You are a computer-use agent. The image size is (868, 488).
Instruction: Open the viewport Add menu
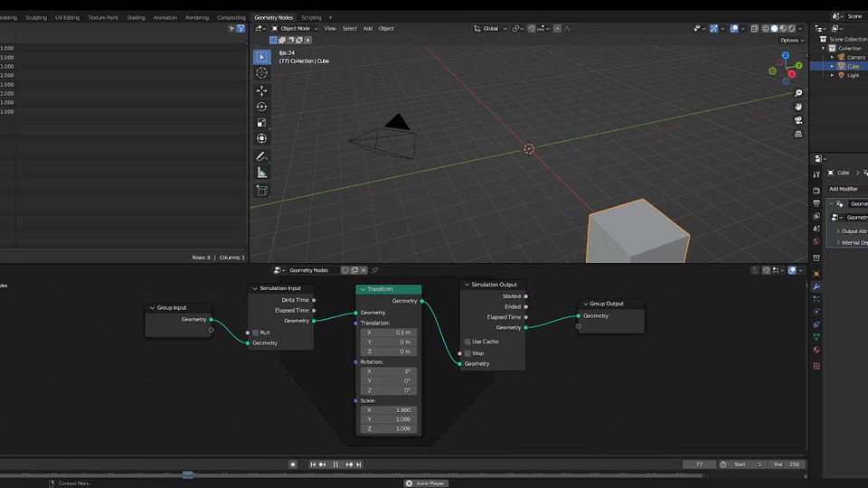pos(368,29)
